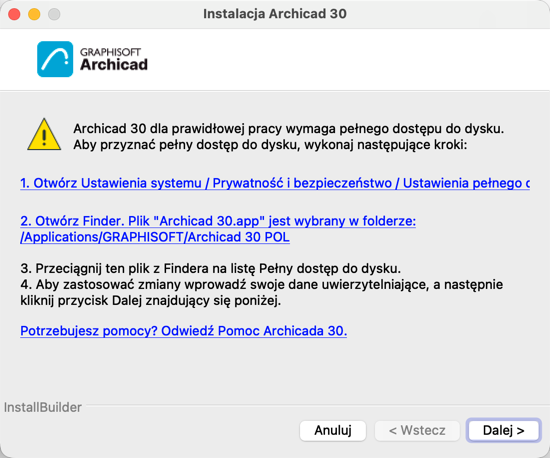Click the InstallBuilder label

[x=43, y=407]
